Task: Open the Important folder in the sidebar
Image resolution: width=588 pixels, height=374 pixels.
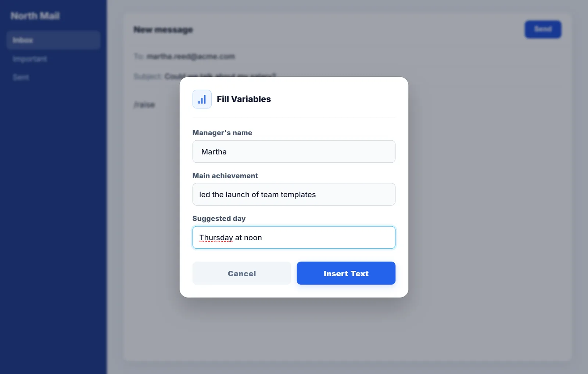Action: point(30,59)
